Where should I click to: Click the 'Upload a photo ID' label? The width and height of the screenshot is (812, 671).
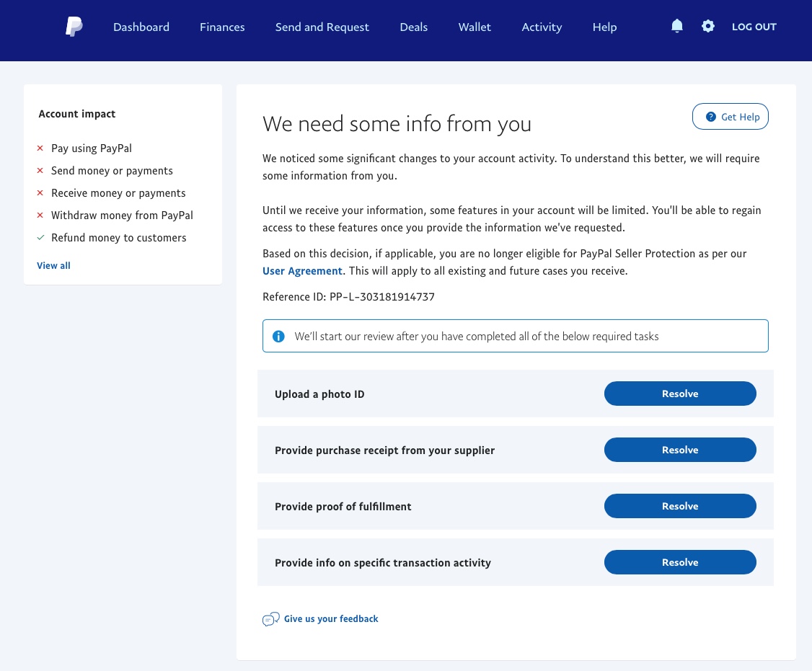click(x=319, y=394)
